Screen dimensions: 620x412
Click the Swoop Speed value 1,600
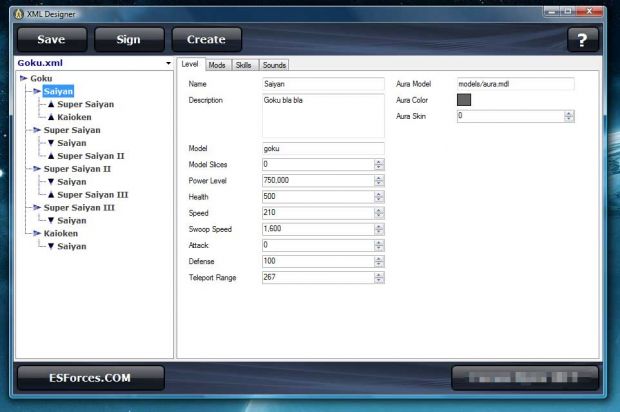click(272, 229)
